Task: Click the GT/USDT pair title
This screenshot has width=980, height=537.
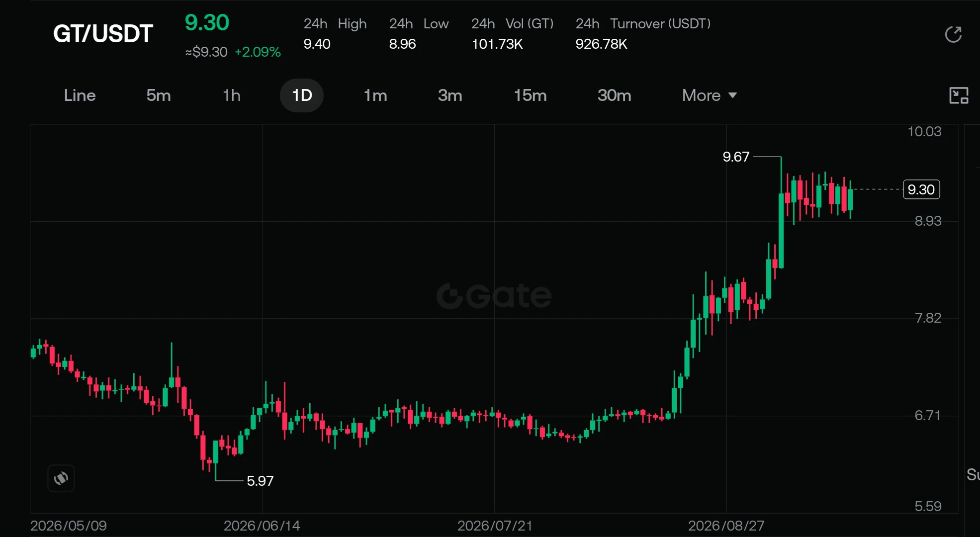Action: click(x=103, y=34)
